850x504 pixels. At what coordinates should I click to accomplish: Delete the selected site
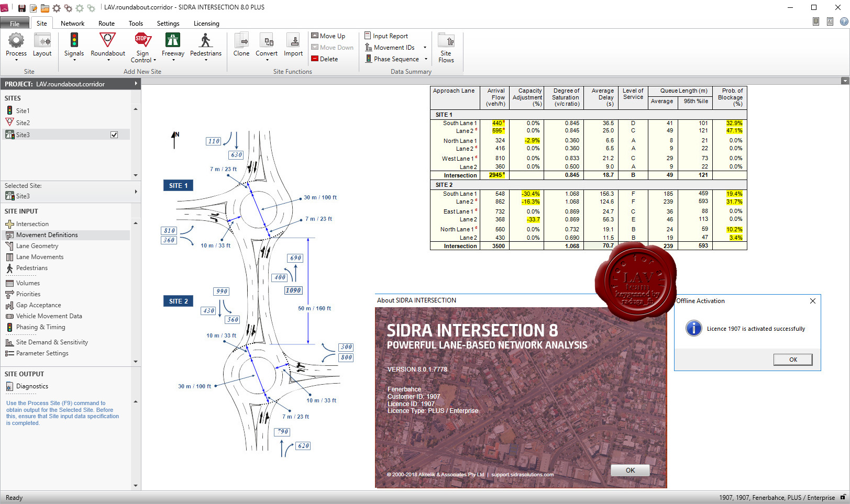325,59
